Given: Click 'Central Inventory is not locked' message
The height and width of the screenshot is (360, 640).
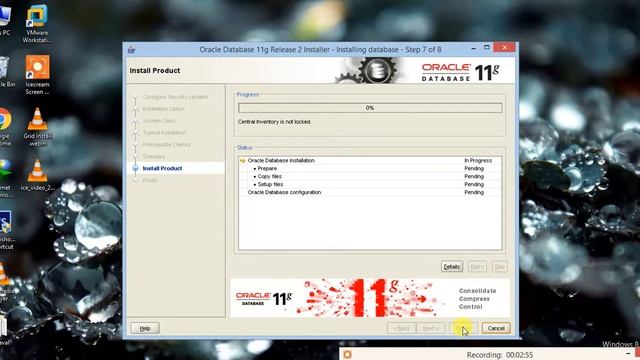Looking at the screenshot, I should pos(274,122).
